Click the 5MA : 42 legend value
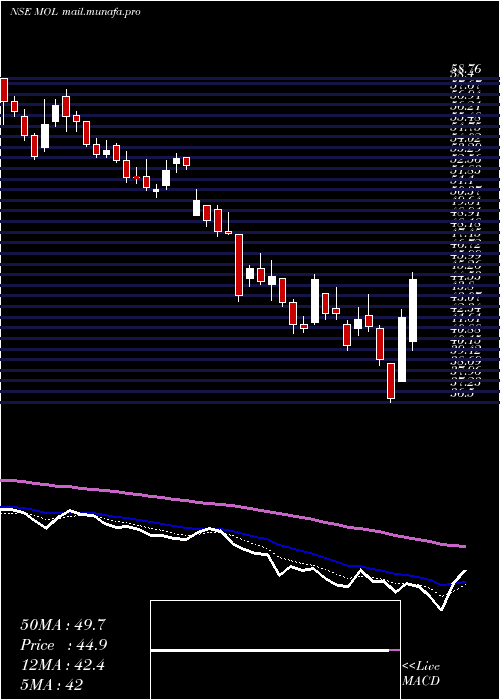 tap(51, 685)
